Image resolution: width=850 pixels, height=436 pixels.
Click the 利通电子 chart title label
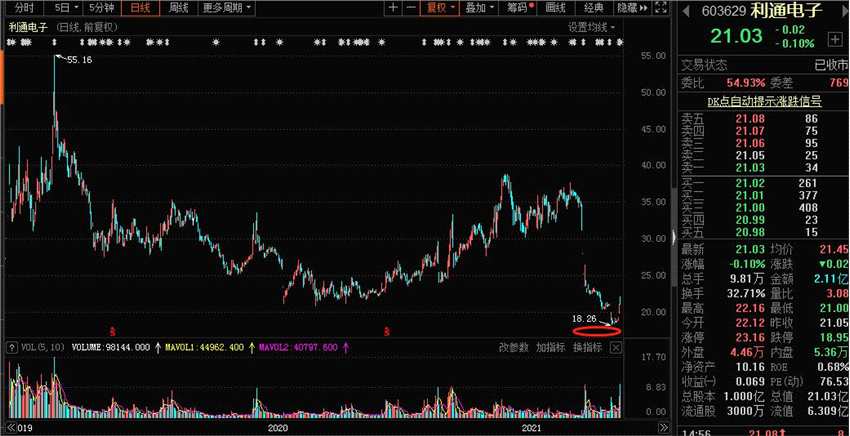point(29,27)
